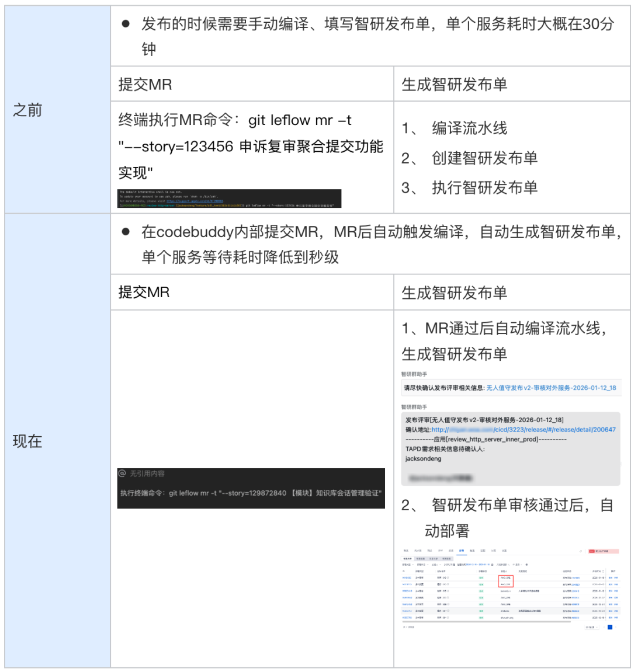631x672 pixels.
Task: Click the refresh icon in the release list toolbar
Action: (x=580, y=551)
